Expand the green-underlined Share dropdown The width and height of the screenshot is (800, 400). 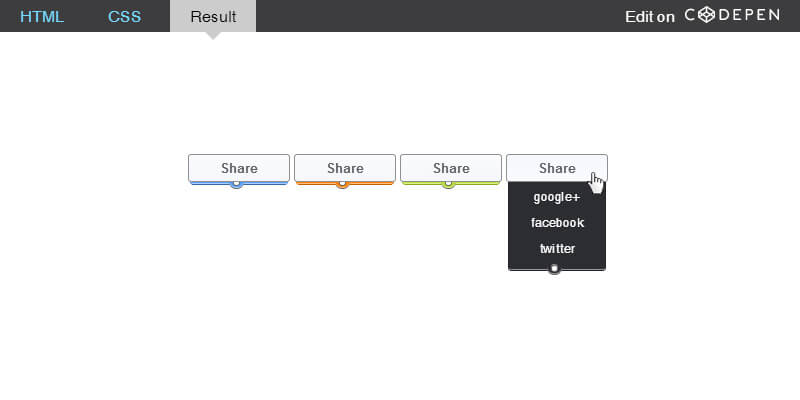point(451,168)
